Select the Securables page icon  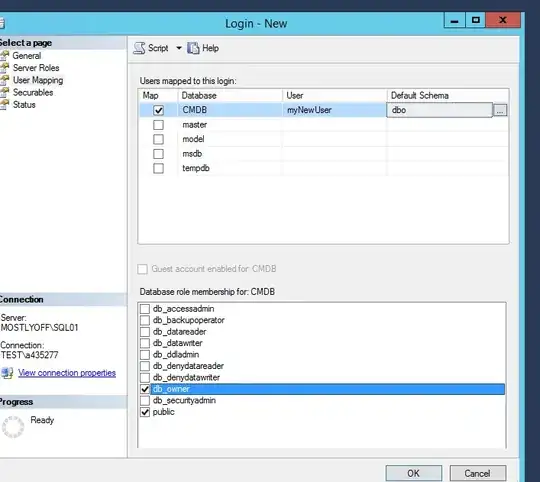click(x=4, y=93)
